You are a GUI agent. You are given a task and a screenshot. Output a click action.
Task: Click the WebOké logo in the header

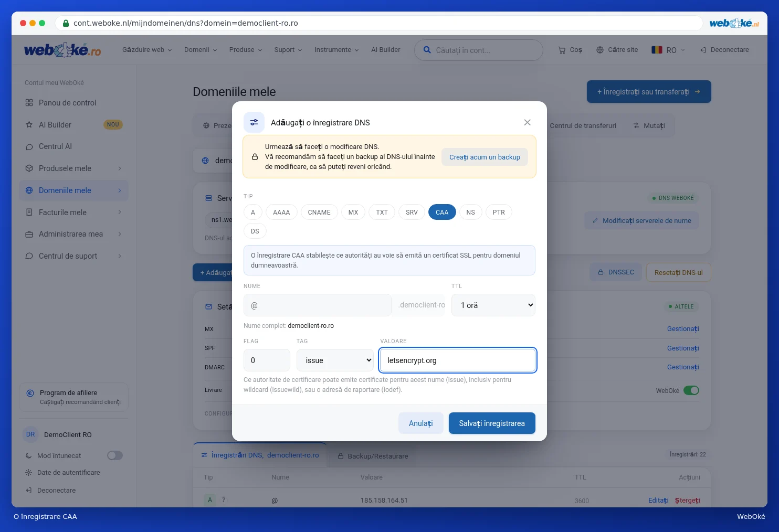pyautogui.click(x=62, y=50)
